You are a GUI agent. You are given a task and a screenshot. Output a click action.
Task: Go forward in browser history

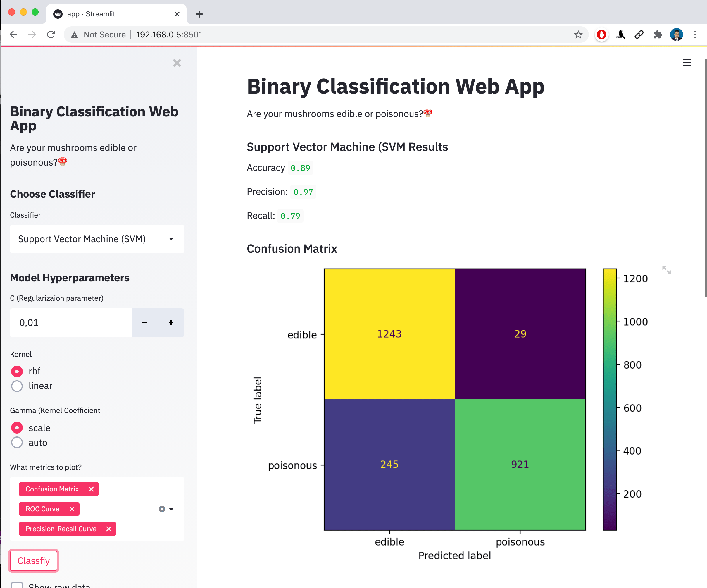click(x=32, y=35)
